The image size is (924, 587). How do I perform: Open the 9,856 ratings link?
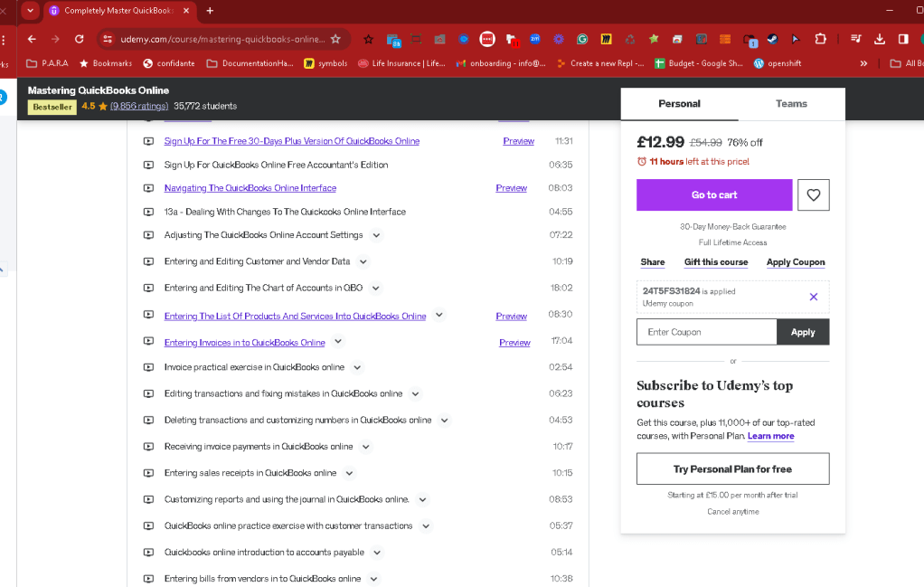(x=139, y=106)
